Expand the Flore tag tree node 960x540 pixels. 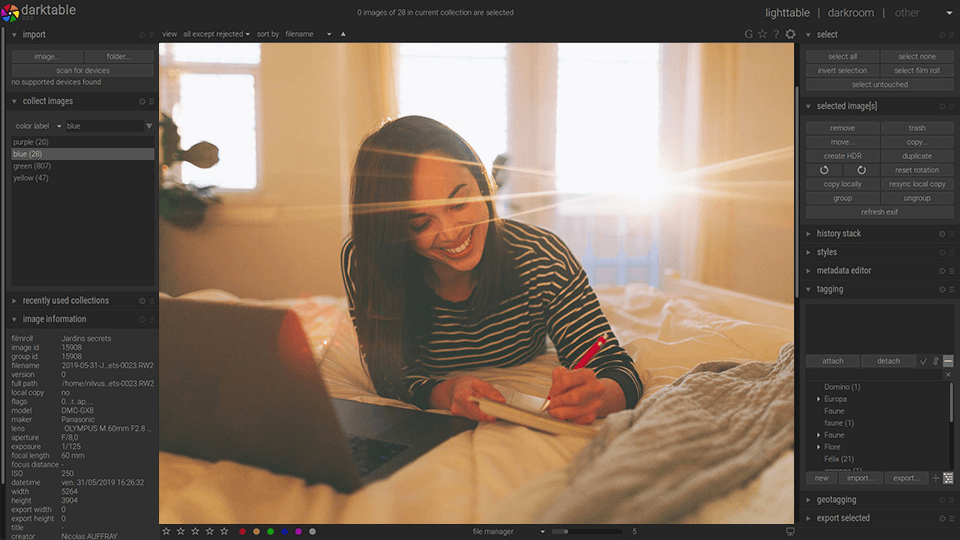point(819,447)
